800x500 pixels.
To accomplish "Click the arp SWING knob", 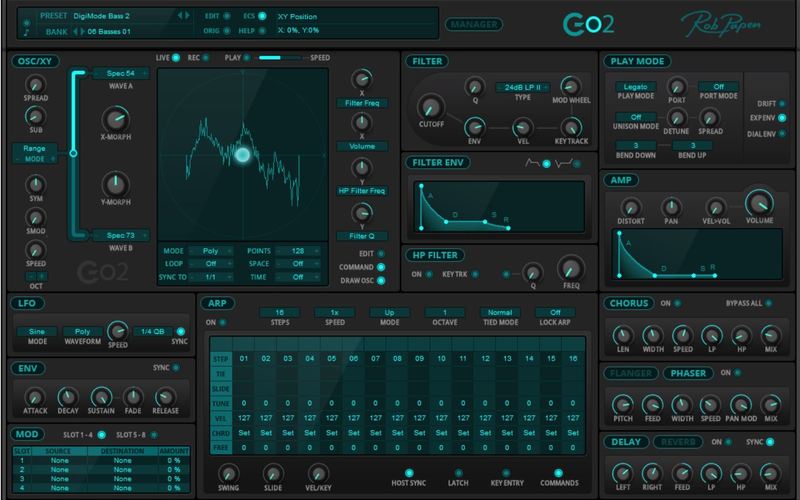I will point(228,473).
